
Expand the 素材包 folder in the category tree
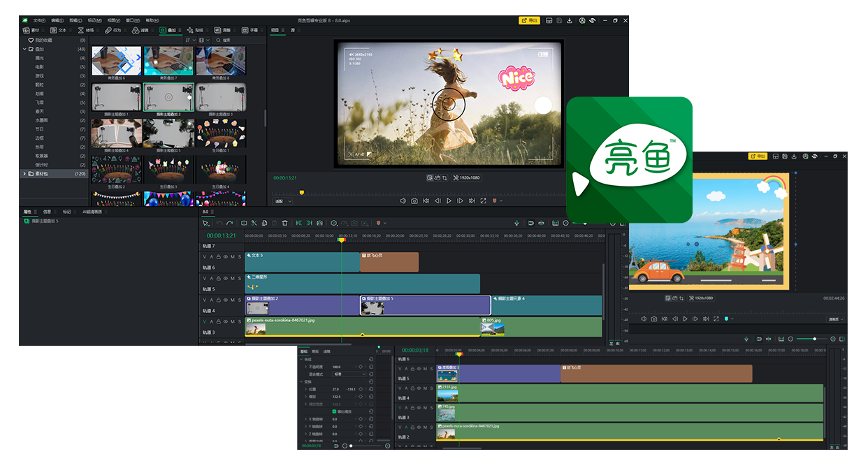(24, 173)
